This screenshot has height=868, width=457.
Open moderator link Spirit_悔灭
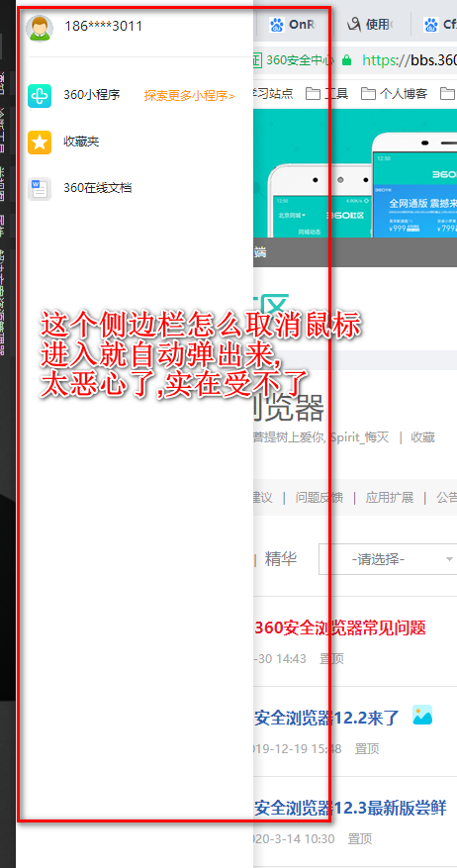tap(359, 437)
